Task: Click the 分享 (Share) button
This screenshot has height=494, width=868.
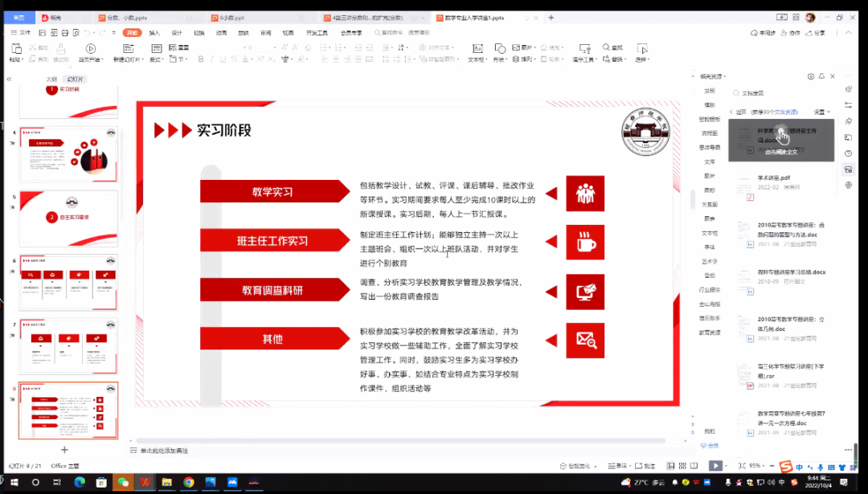Action: [815, 33]
